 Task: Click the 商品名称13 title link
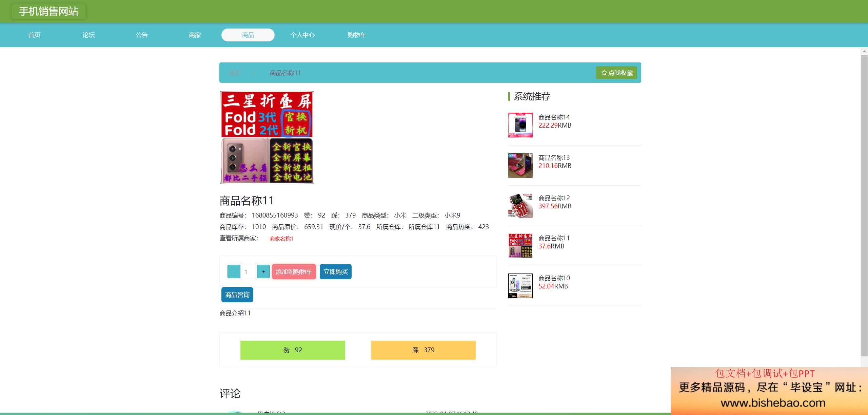[x=554, y=157]
